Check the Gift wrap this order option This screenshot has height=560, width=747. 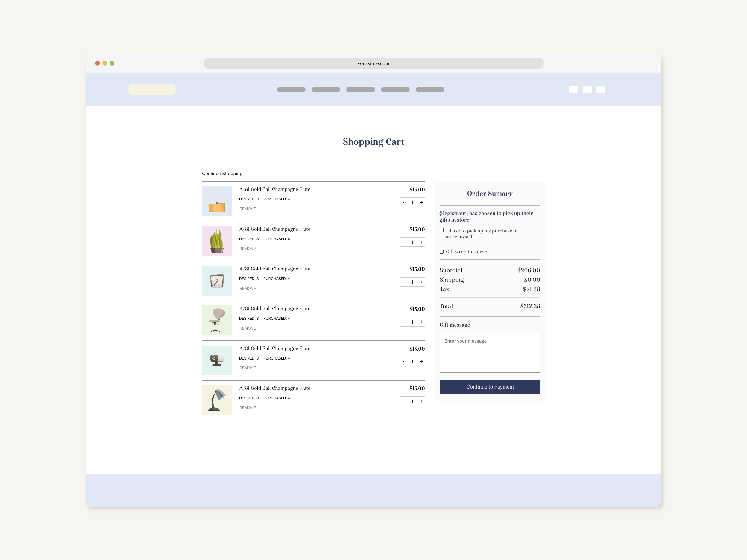pos(442,252)
